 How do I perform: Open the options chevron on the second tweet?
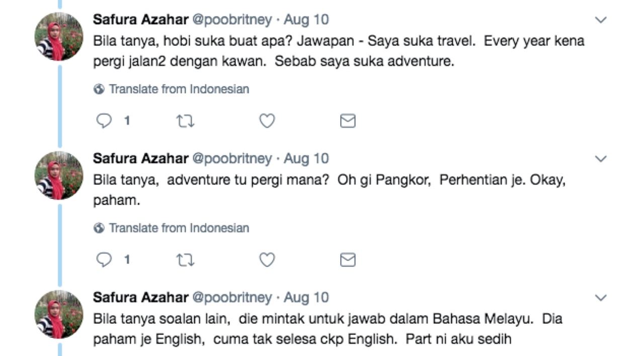pos(600,159)
